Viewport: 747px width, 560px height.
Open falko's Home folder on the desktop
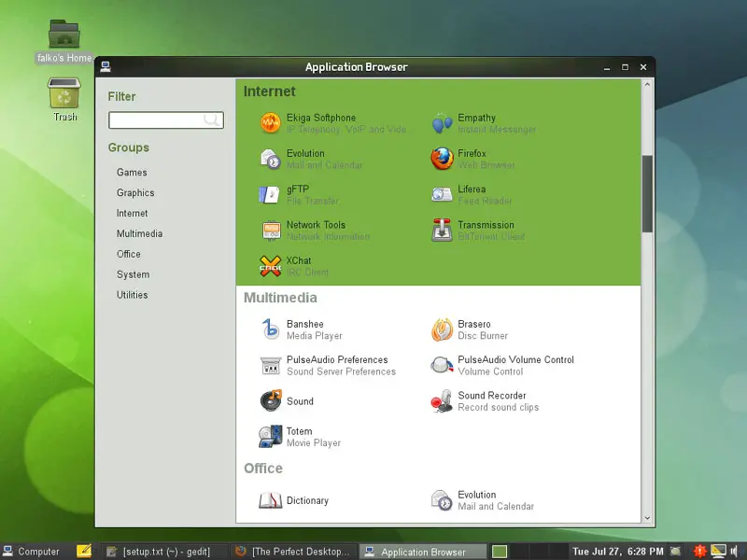pyautogui.click(x=64, y=34)
